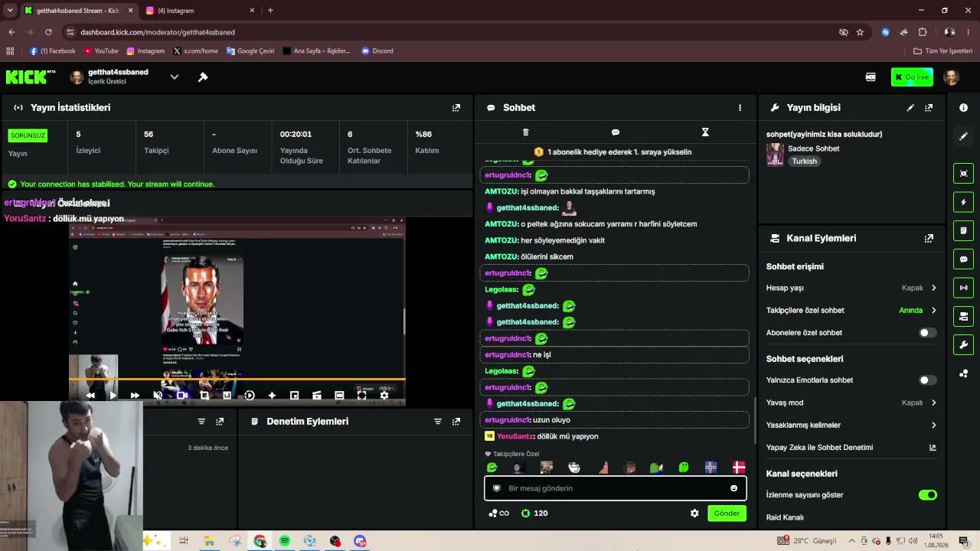Select the Denmark flag emote
Viewport: 980px width, 551px height.
coord(739,468)
